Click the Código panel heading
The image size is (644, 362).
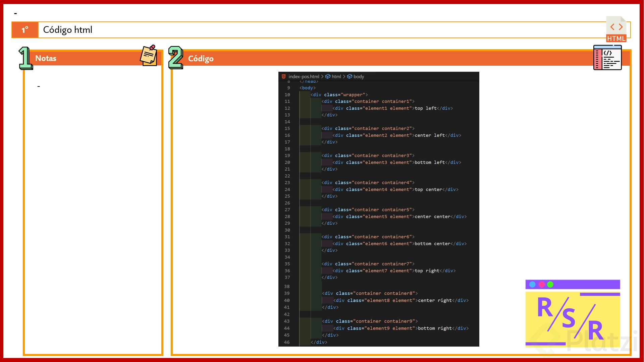point(201,59)
